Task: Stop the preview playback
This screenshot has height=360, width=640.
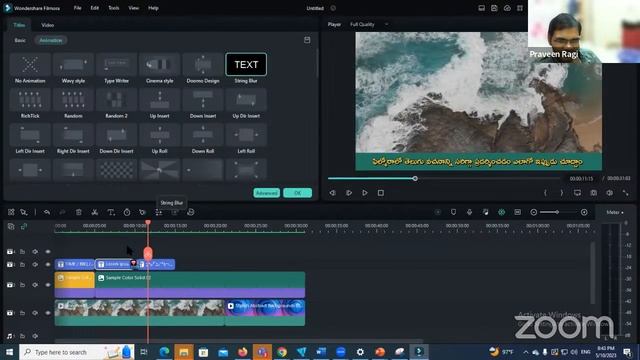Action: (381, 193)
